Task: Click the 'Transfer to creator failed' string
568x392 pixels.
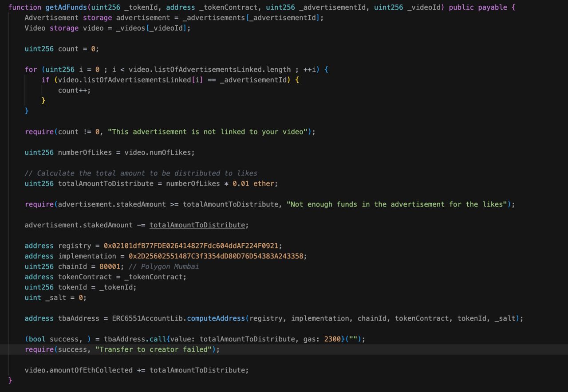Action: [x=154, y=349]
